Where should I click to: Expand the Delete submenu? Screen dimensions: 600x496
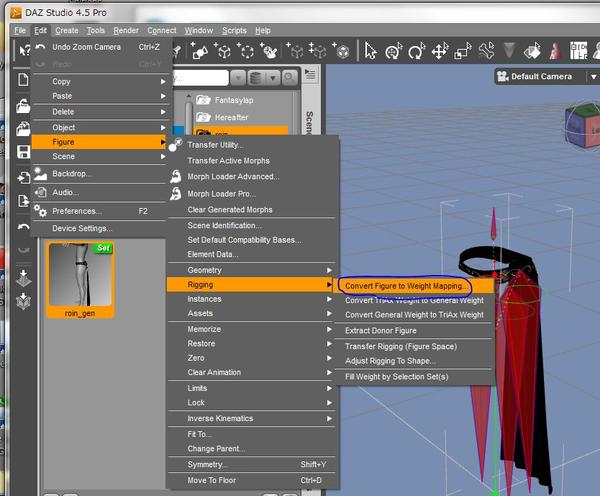coord(99,112)
